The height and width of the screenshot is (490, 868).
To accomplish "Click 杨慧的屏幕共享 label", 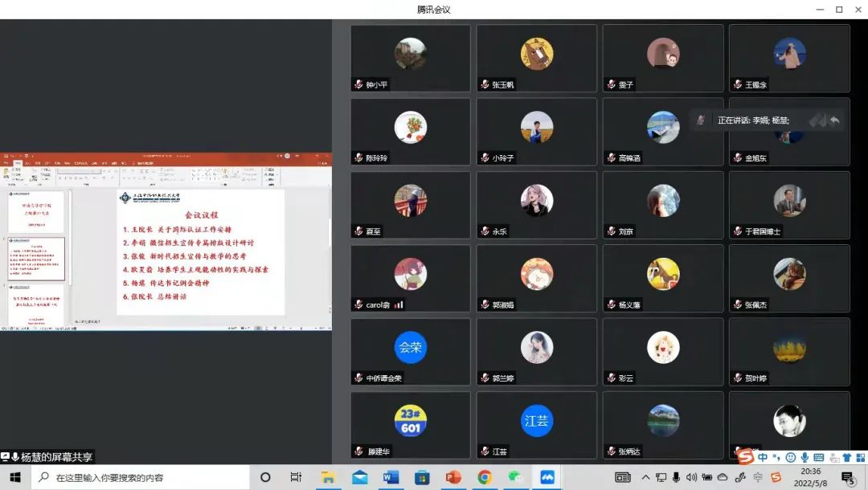I will click(x=48, y=457).
